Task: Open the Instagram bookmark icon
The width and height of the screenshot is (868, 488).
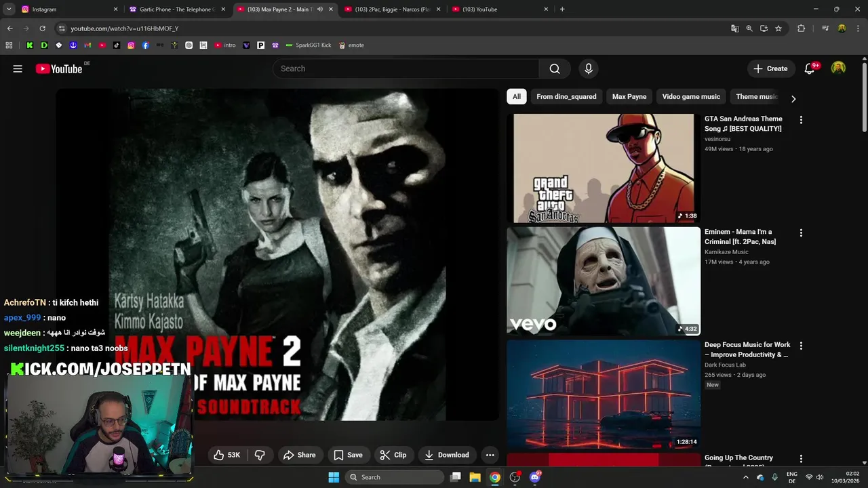Action: 131,45
